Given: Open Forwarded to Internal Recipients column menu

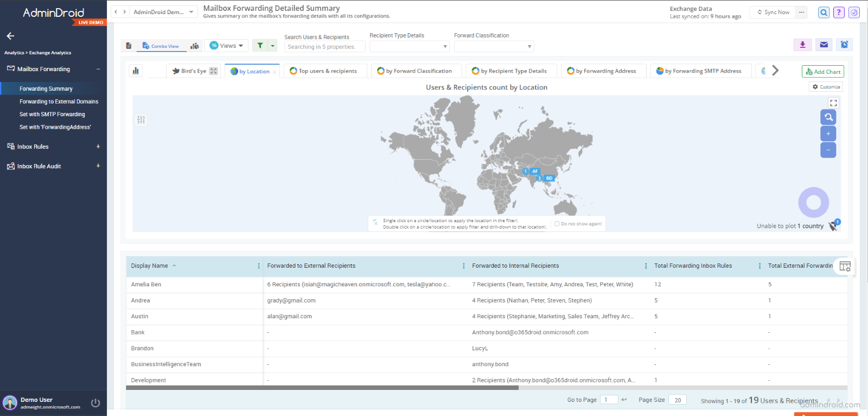Looking at the screenshot, I should [646, 266].
